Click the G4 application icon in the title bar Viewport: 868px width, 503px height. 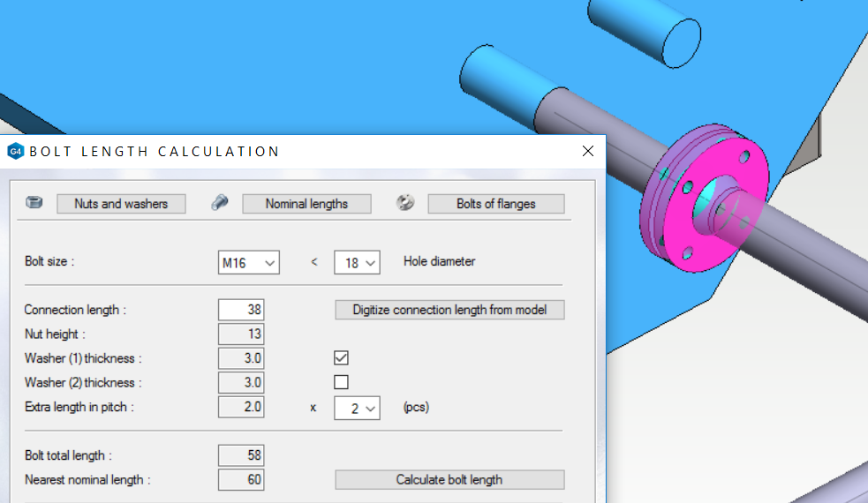(x=15, y=152)
